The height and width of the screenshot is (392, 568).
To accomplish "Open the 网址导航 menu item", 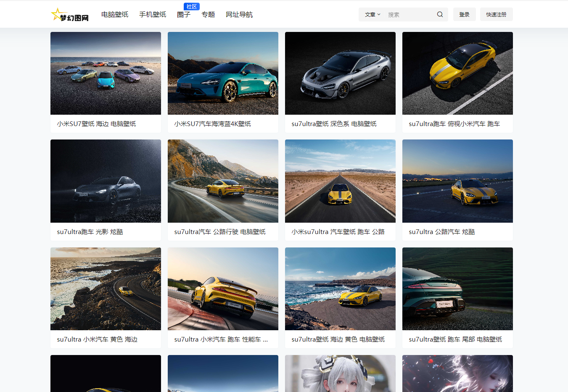I will tap(239, 14).
